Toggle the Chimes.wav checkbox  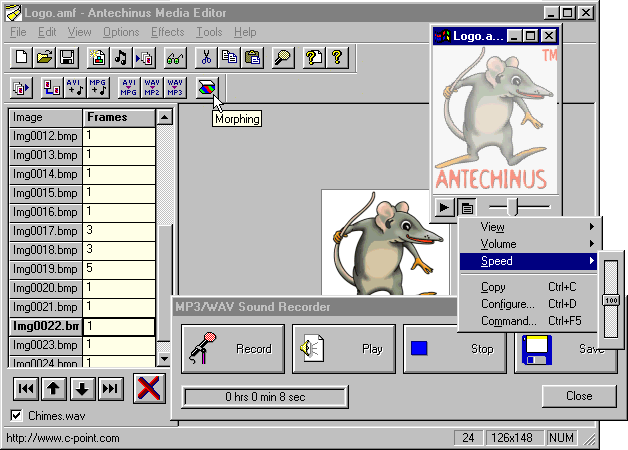(16, 415)
